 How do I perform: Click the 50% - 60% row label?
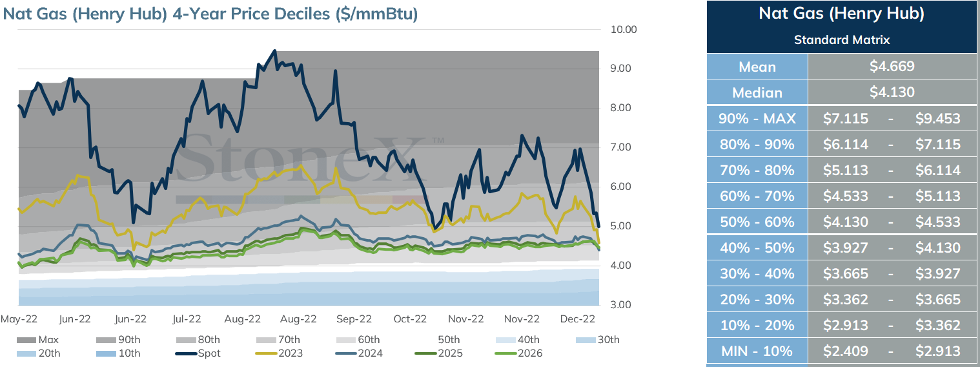757,222
